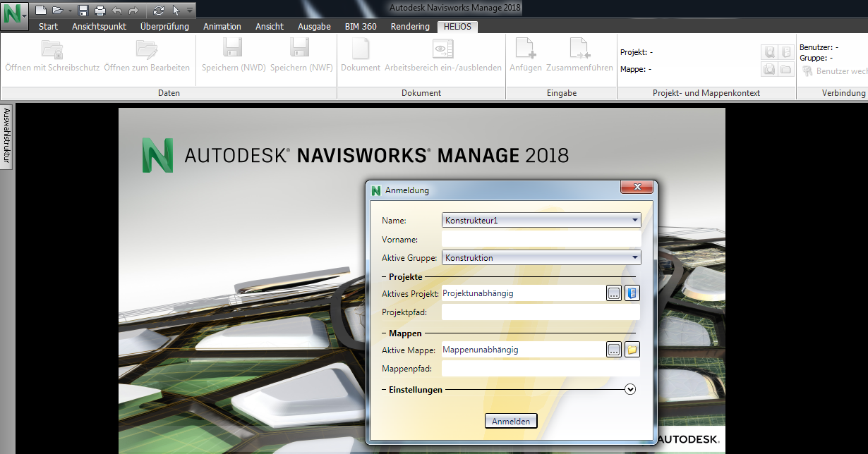Click into the Mappenpfad field
The image size is (868, 454).
tap(541, 369)
